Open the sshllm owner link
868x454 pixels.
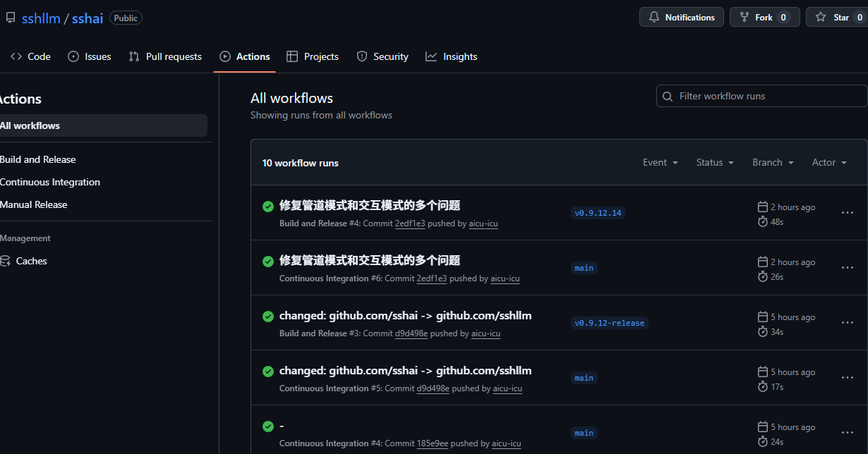tap(41, 18)
